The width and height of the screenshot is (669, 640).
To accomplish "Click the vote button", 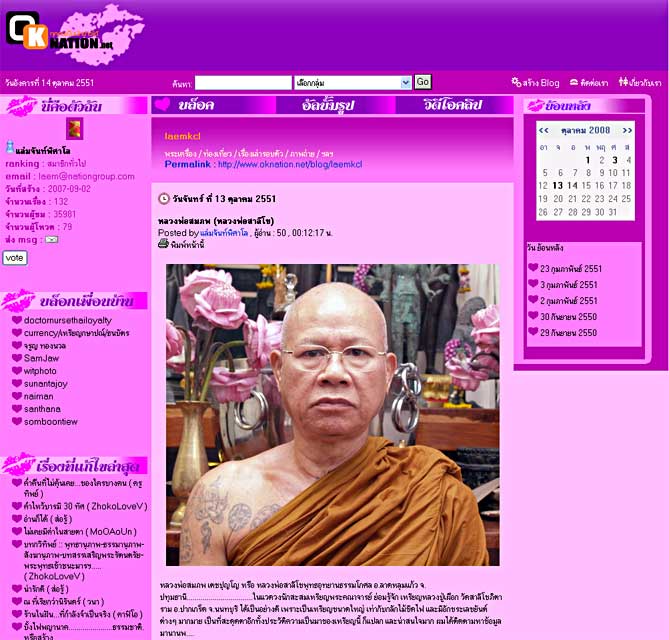I will click(x=15, y=258).
